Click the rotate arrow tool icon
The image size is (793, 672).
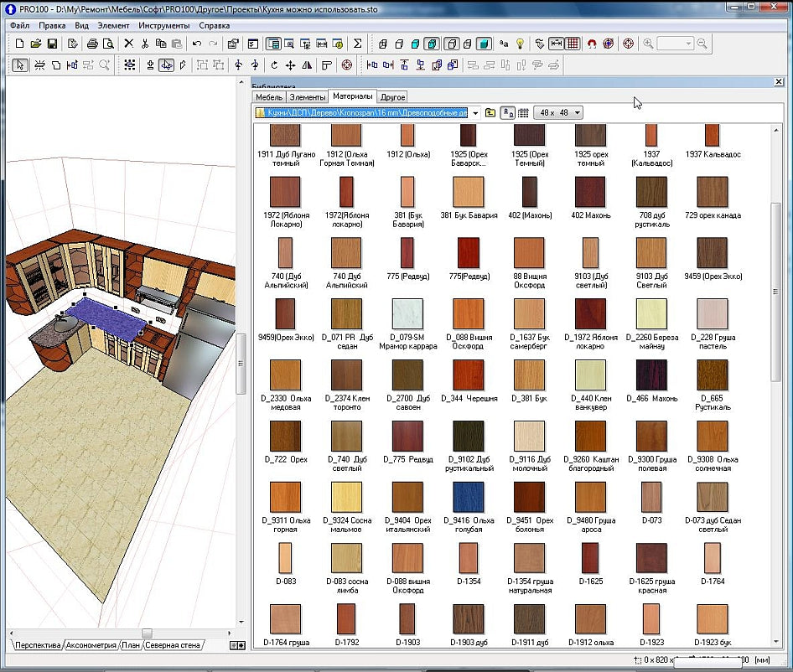[274, 65]
